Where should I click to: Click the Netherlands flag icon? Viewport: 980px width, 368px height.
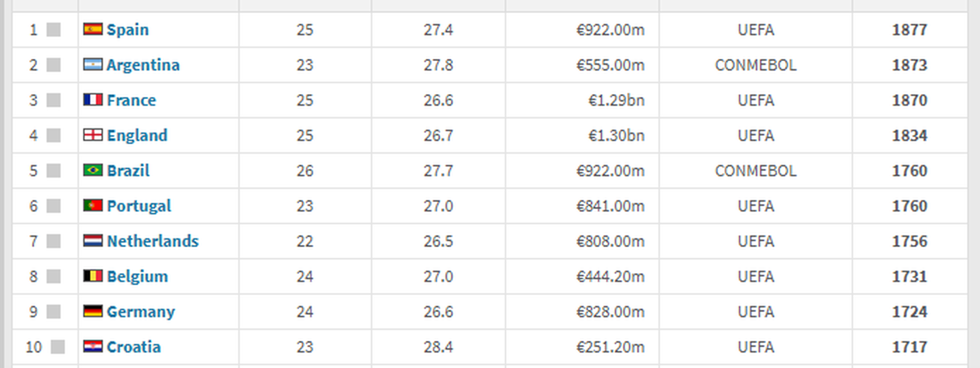[93, 241]
